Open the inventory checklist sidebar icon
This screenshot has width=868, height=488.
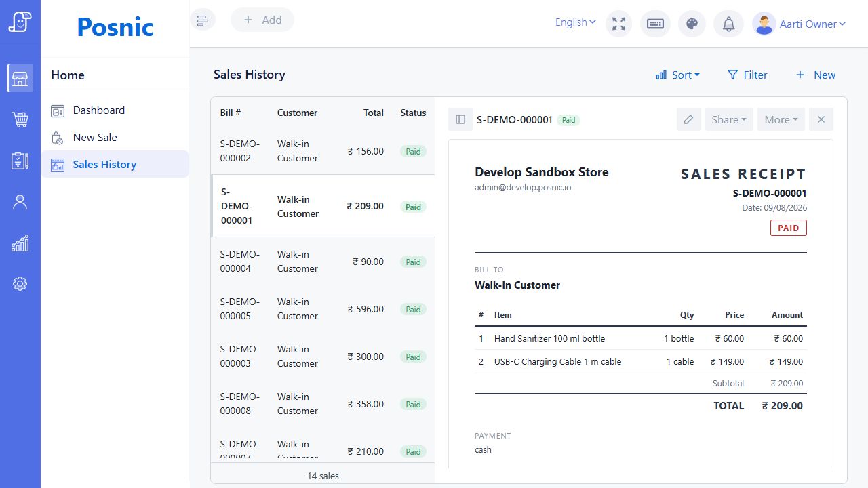(x=20, y=161)
